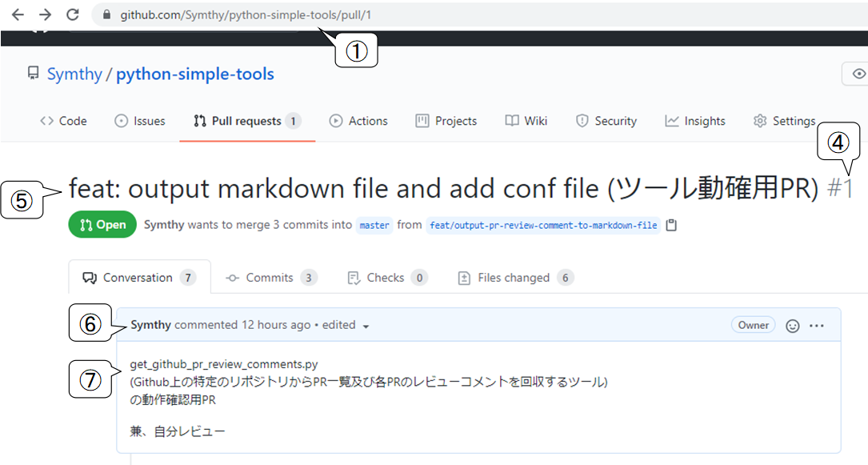Image resolution: width=868 pixels, height=465 pixels.
Task: Open the master base branch link
Action: tap(374, 226)
